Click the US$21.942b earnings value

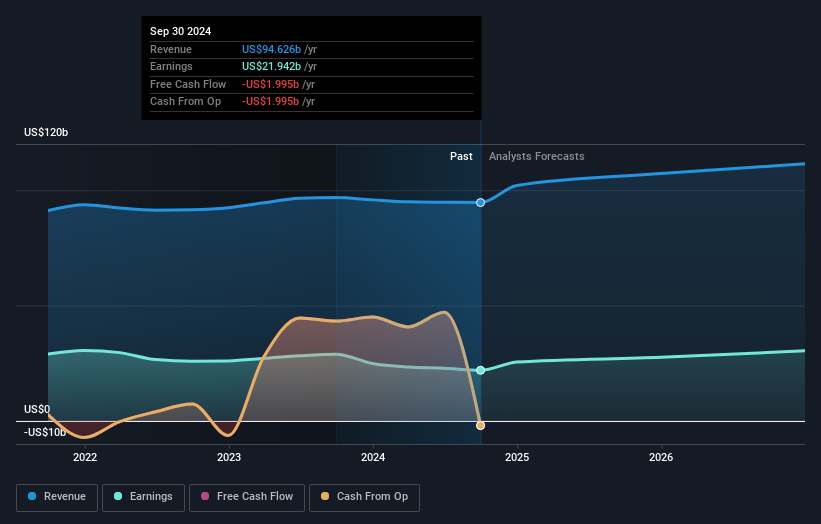[271, 66]
